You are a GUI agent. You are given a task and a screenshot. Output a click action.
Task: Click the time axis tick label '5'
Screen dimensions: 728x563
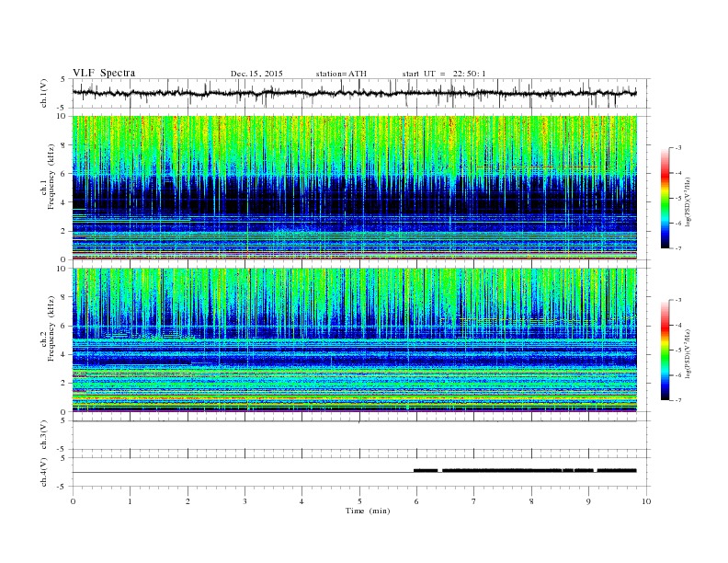[359, 501]
